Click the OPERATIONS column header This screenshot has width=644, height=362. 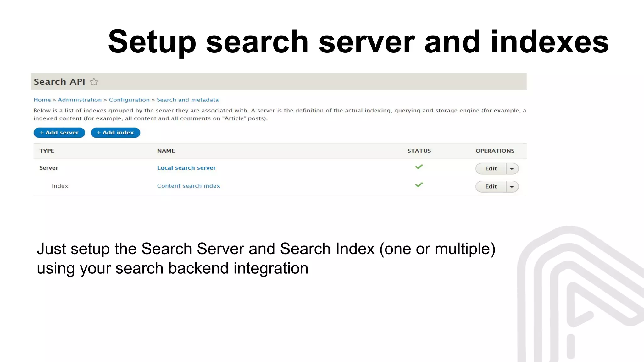495,151
